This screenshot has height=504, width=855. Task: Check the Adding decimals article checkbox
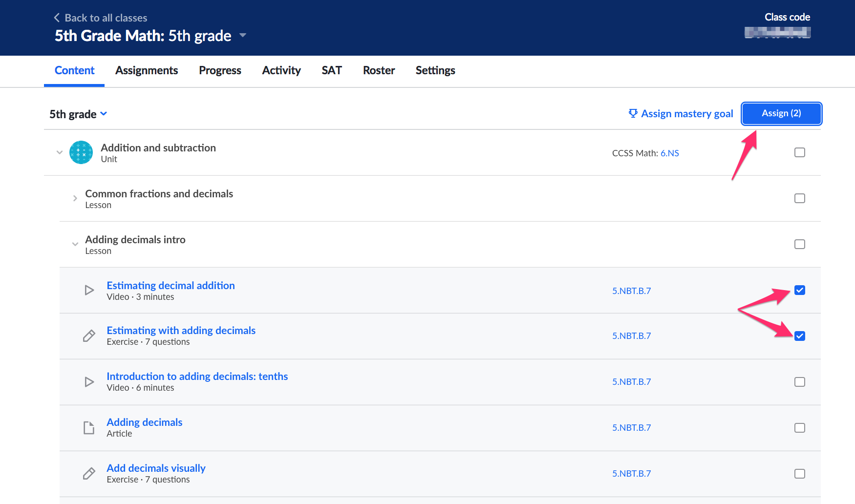pyautogui.click(x=800, y=428)
